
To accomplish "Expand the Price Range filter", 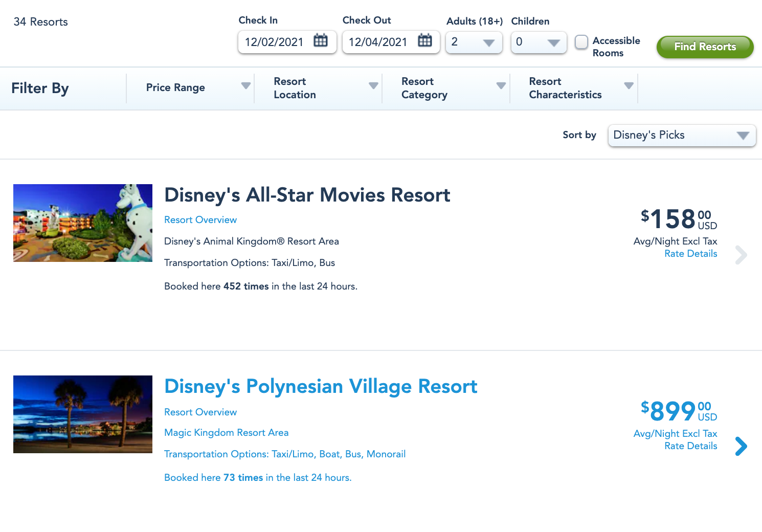I will (x=190, y=88).
